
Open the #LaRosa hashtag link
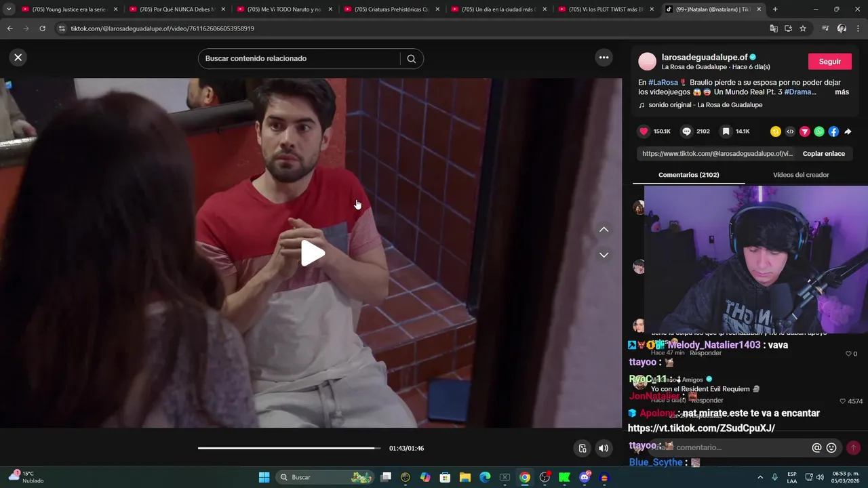pyautogui.click(x=663, y=83)
